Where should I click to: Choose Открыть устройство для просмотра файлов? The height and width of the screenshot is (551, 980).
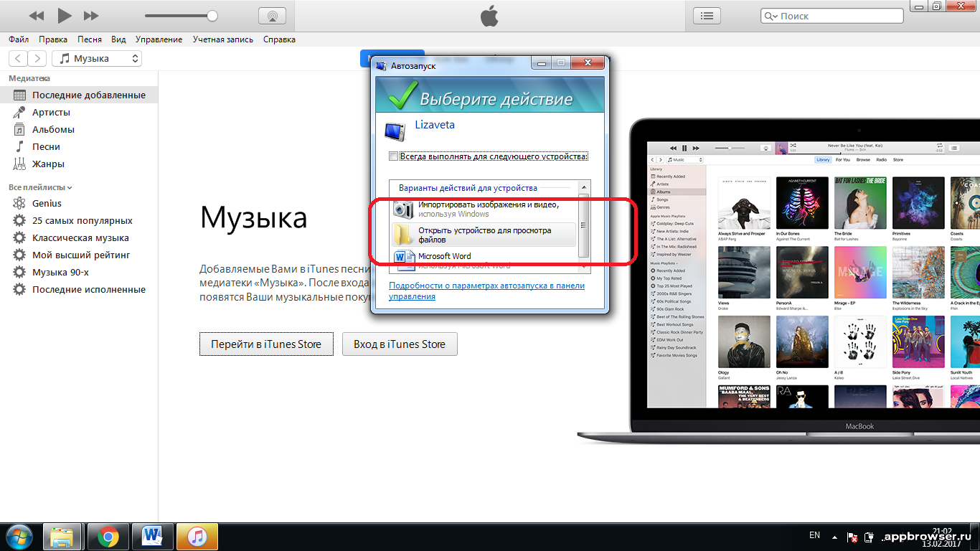coord(484,235)
